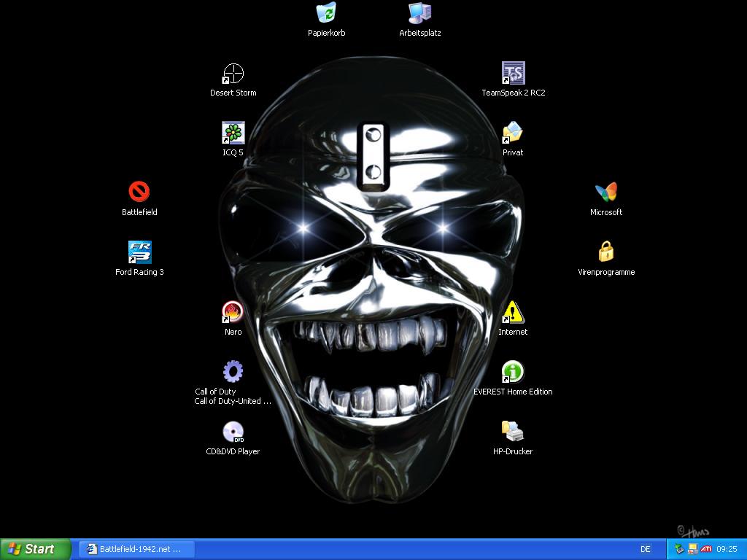Open the Start menu
The height and width of the screenshot is (560, 747).
35,549
